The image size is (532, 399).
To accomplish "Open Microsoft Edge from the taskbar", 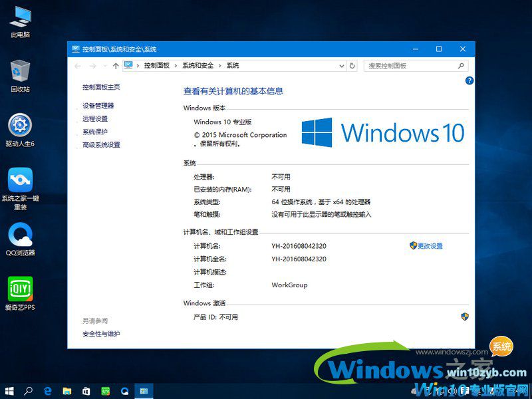I will (x=47, y=392).
